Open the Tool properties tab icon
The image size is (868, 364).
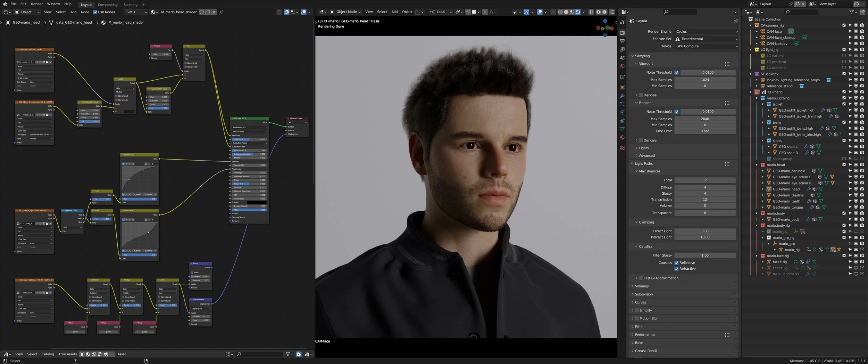point(622,23)
